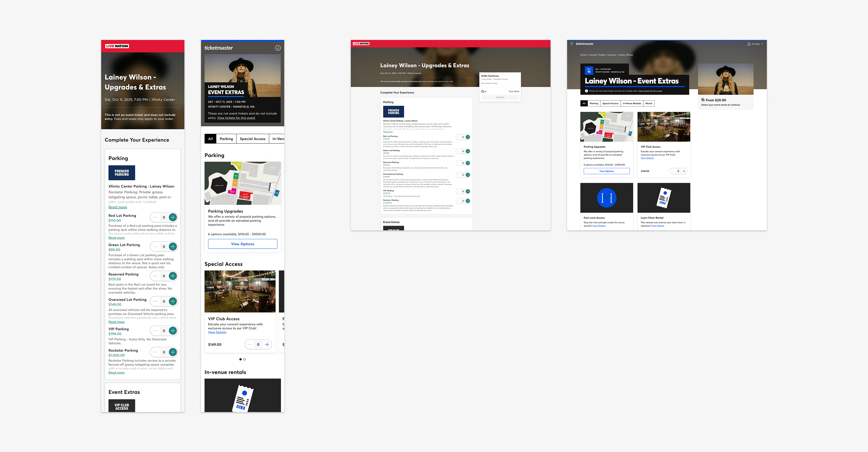
Task: Click the Reserved Parking quantity field in Live Nation mobile
Action: [164, 276]
